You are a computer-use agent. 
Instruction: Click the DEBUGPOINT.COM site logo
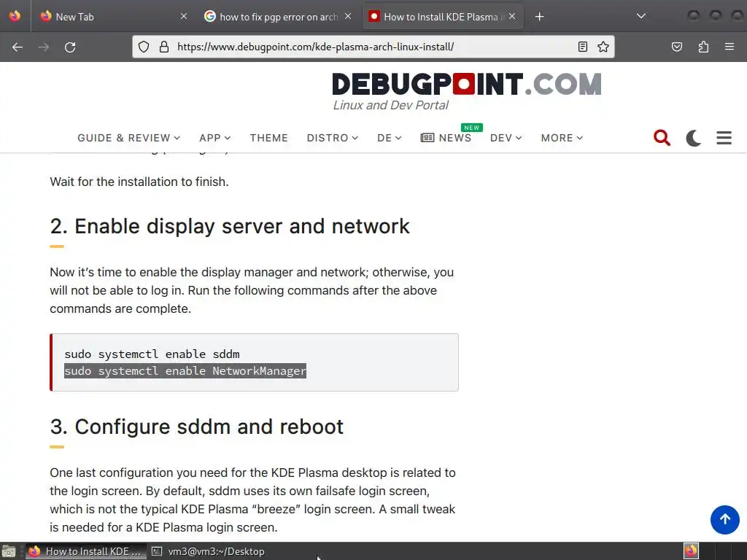[x=467, y=85]
